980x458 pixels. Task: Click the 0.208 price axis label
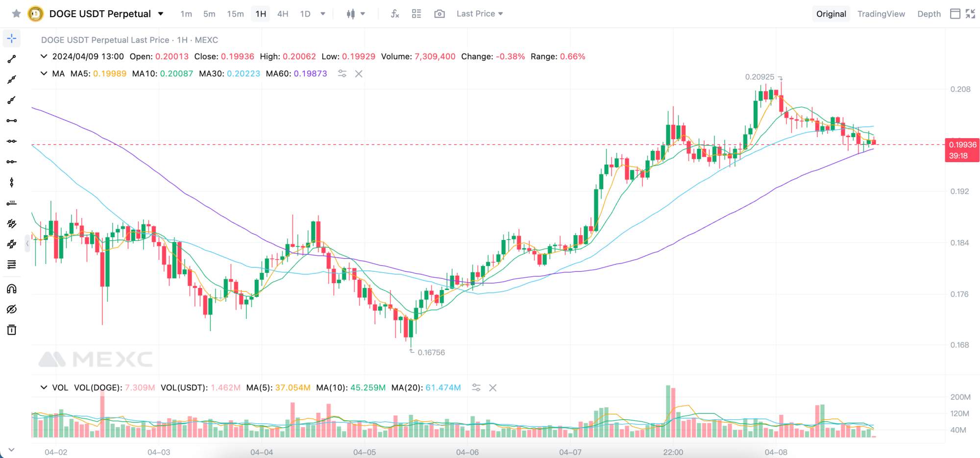960,89
